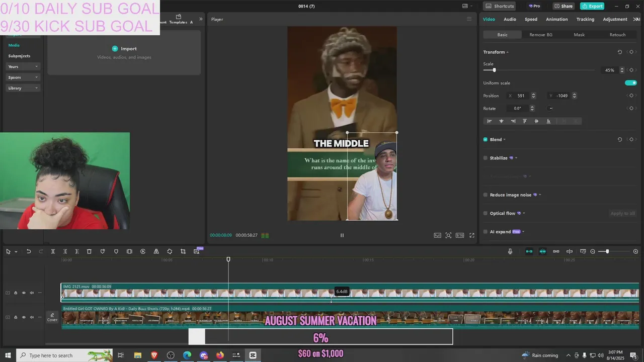Viewport: 644px width, 362px height.
Task: Open the player hamburger menu
Action: pos(469,19)
